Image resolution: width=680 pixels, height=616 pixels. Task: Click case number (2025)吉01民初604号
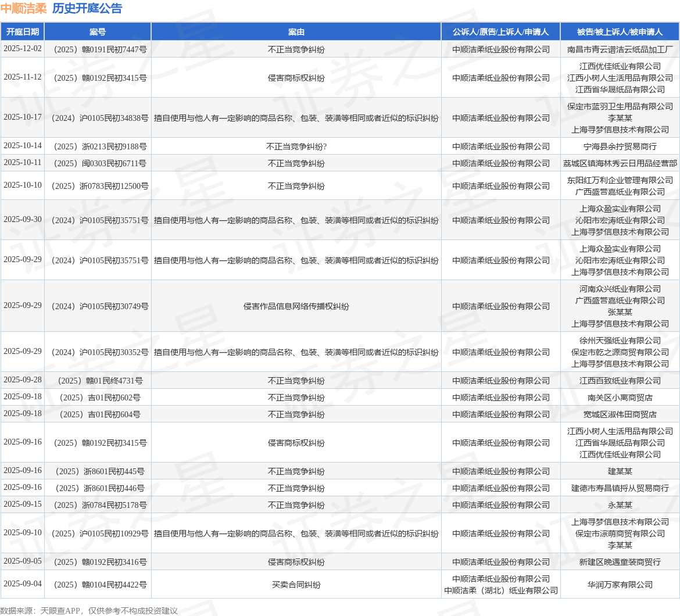(100, 415)
